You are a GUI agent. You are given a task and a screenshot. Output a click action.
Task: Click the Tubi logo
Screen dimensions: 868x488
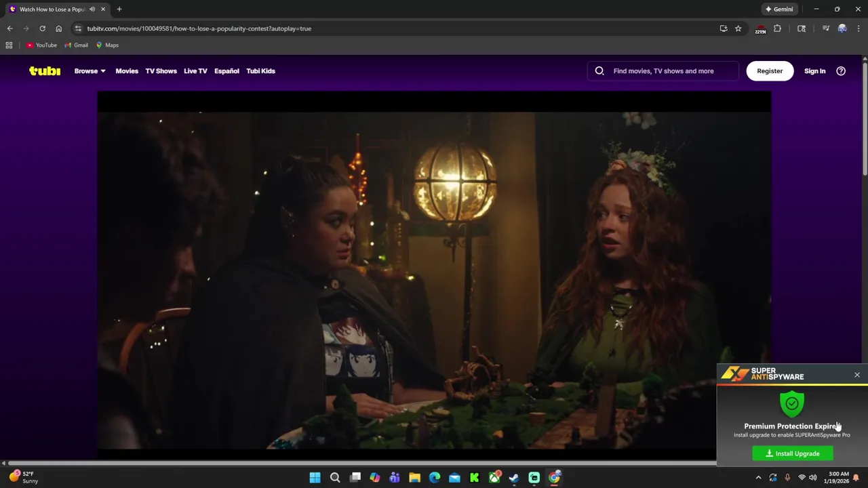(45, 70)
